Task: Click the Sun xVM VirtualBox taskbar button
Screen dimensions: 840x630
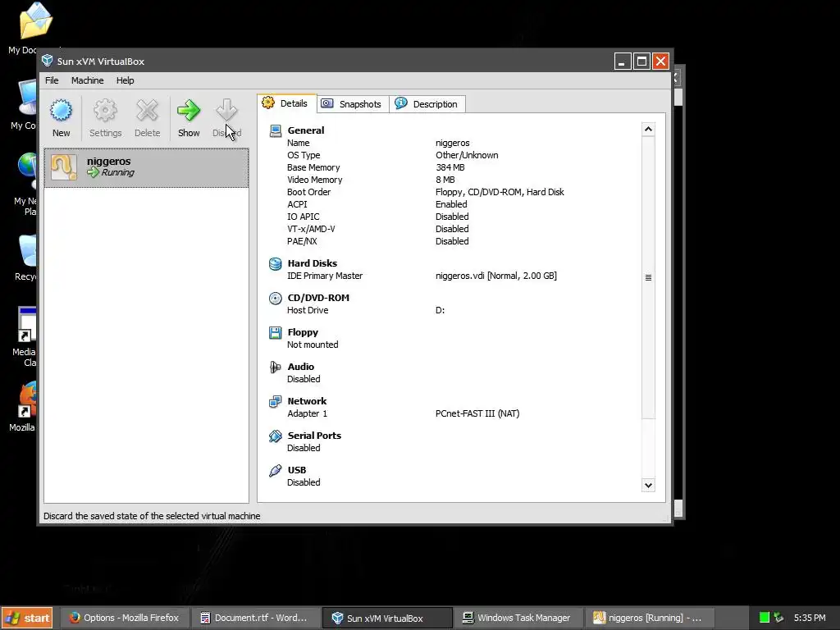Action: 387,619
